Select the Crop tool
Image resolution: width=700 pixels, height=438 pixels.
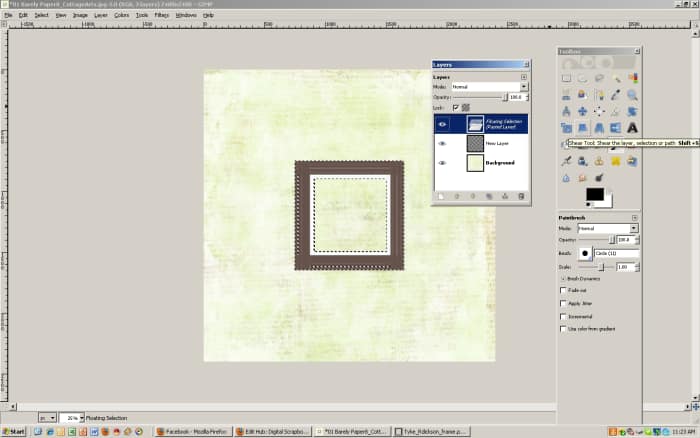(616, 111)
